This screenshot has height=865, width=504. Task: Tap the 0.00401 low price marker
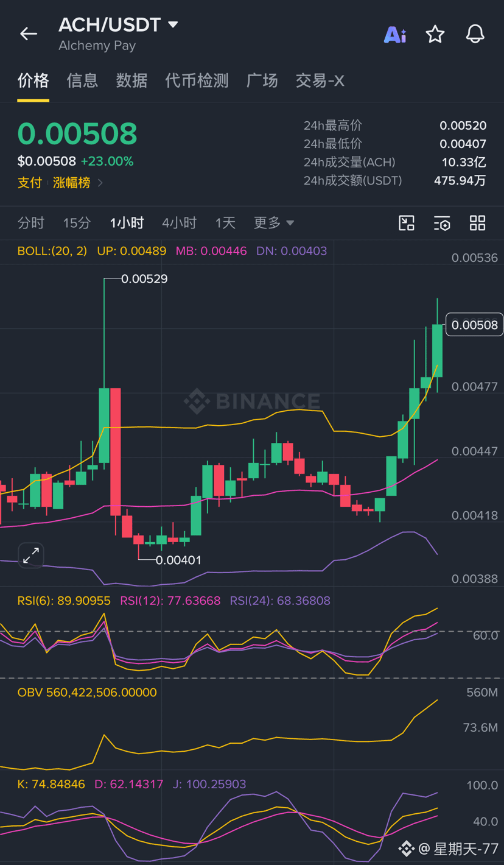(x=178, y=560)
